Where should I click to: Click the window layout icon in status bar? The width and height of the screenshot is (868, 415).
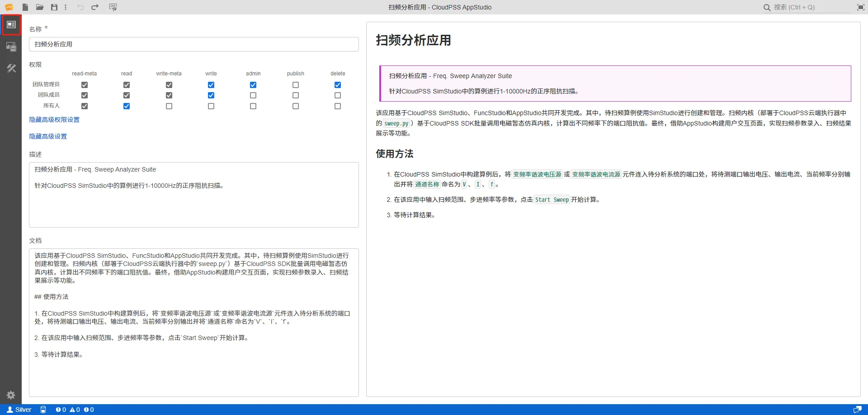tap(857, 410)
